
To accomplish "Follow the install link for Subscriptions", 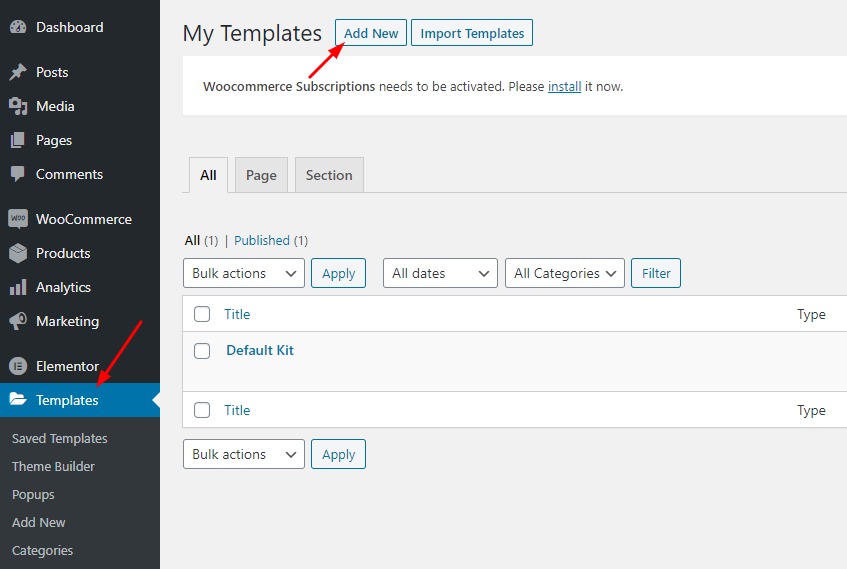I will (x=564, y=87).
